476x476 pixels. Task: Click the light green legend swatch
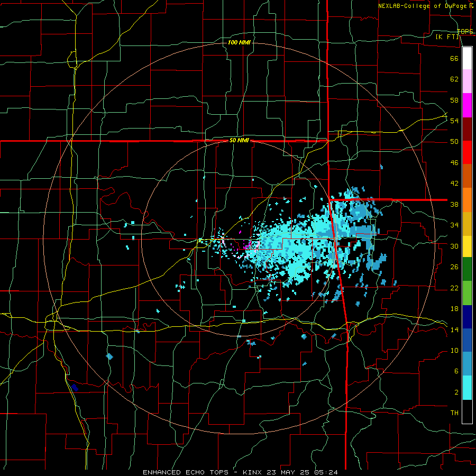tap(467, 293)
